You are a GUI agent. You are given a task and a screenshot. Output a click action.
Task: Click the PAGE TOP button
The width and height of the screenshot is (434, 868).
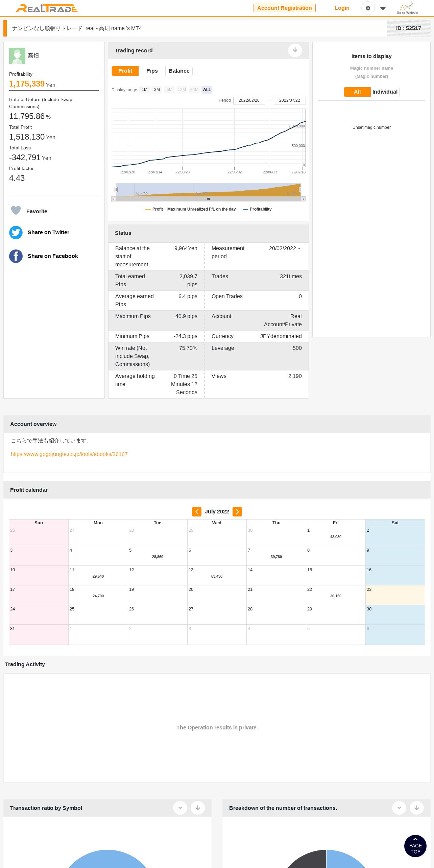click(415, 846)
